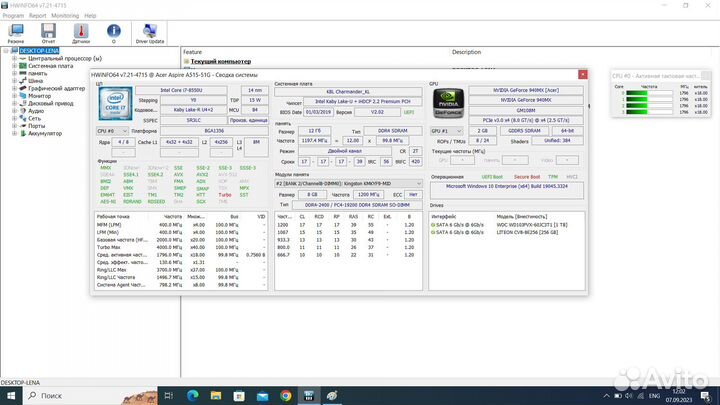Click the Intel Core i7 logo image

coord(115,104)
